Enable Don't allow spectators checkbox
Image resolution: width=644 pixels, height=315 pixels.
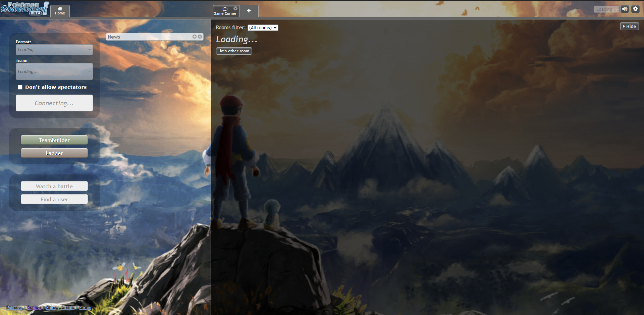point(20,87)
